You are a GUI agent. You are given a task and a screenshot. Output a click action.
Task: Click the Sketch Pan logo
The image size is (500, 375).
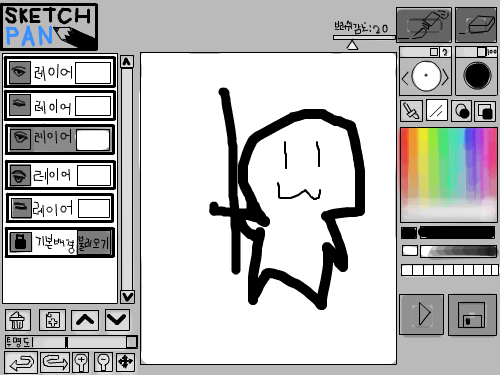[50, 27]
